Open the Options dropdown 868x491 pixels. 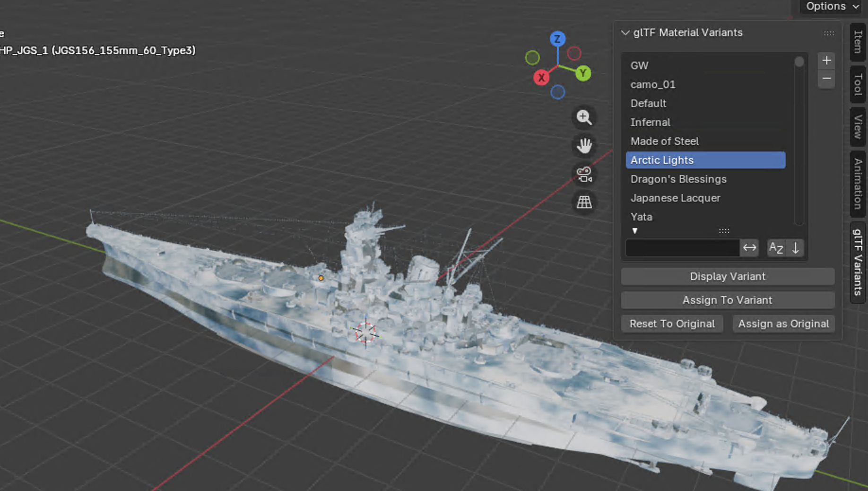pos(829,6)
